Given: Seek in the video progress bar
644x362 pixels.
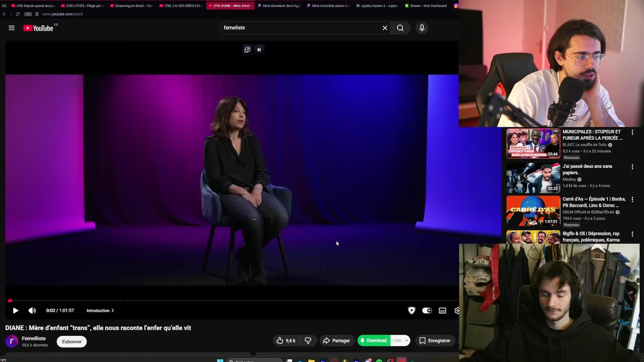Looking at the screenshot, I should (232, 301).
